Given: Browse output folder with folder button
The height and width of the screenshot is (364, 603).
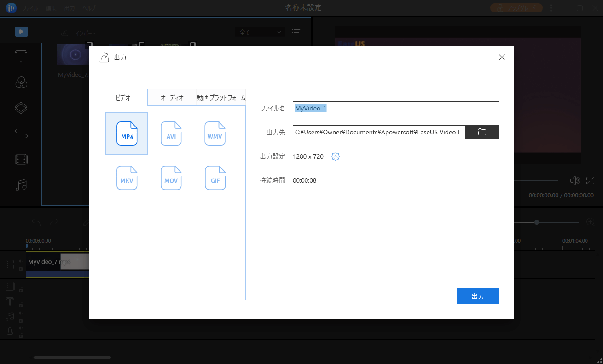Looking at the screenshot, I should [x=482, y=132].
